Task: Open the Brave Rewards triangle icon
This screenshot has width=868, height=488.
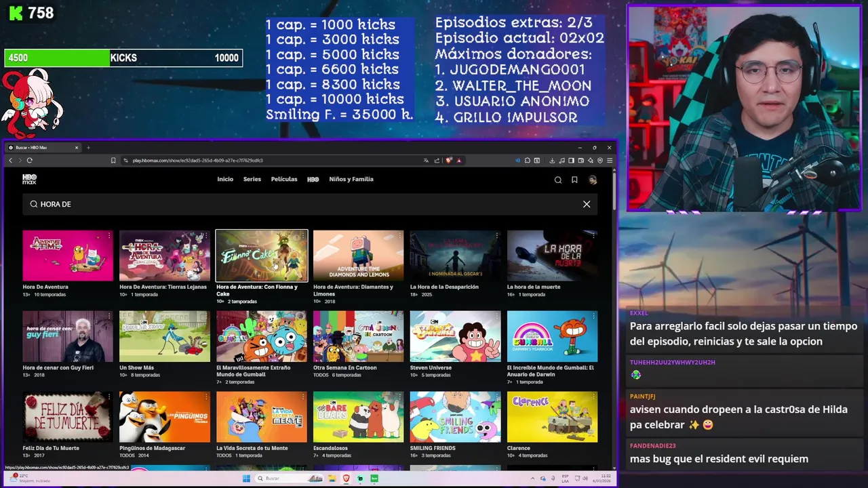Action: point(459,161)
